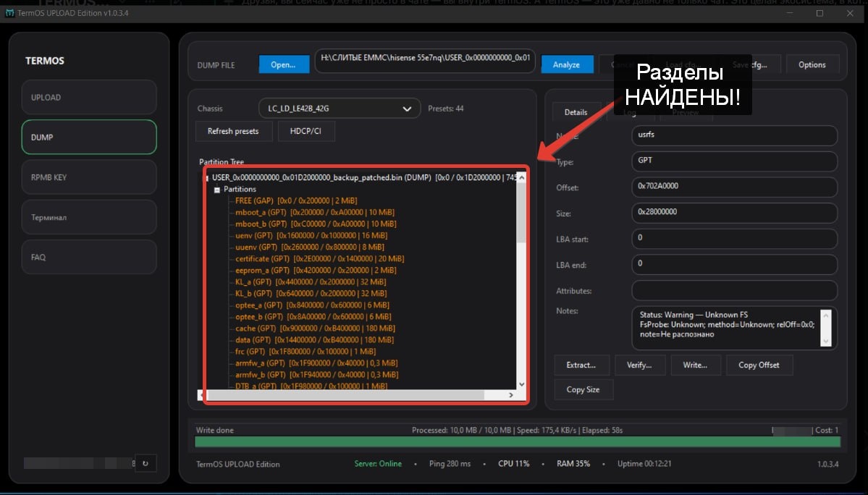Select mboot_a (GPT) partition
Viewport: 868px width, 495px height.
point(314,212)
